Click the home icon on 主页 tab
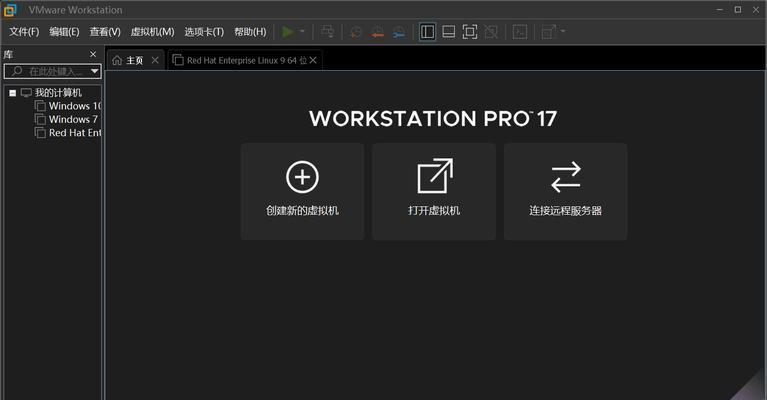767x400 pixels. coord(117,60)
